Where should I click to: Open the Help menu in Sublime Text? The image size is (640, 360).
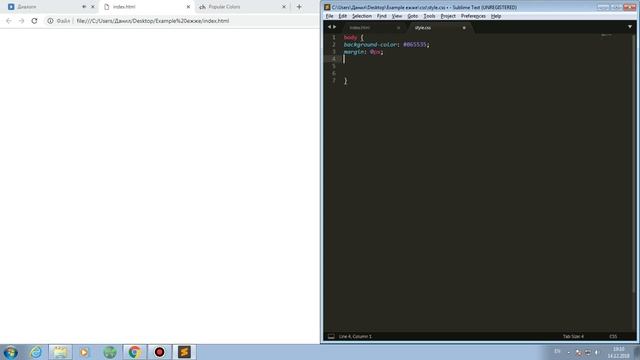coord(496,16)
